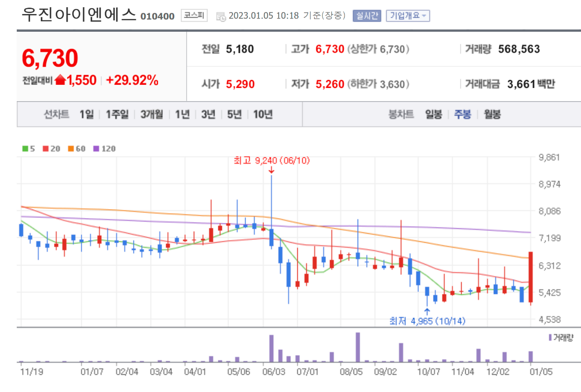Select the 1일 line chart tab

(86, 114)
